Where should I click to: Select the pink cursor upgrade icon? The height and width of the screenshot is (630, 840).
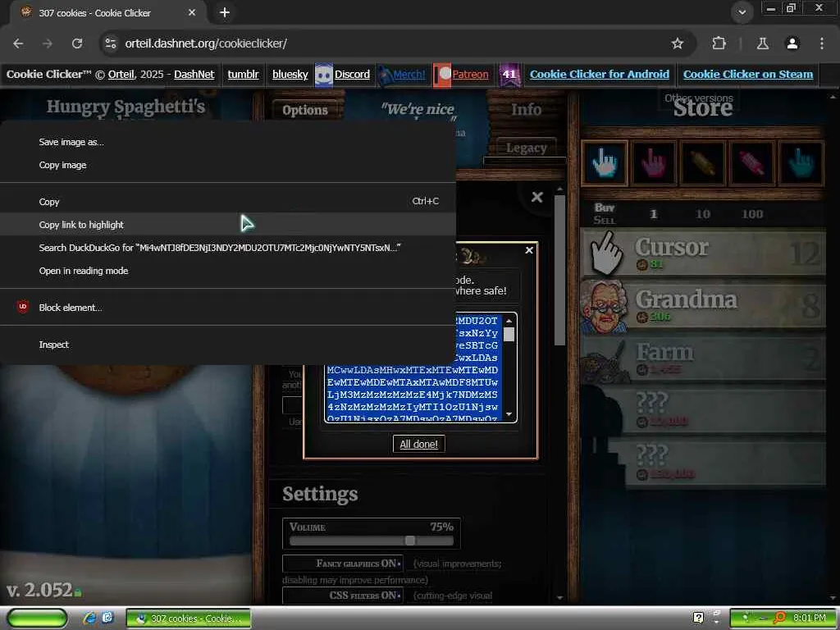[654, 163]
